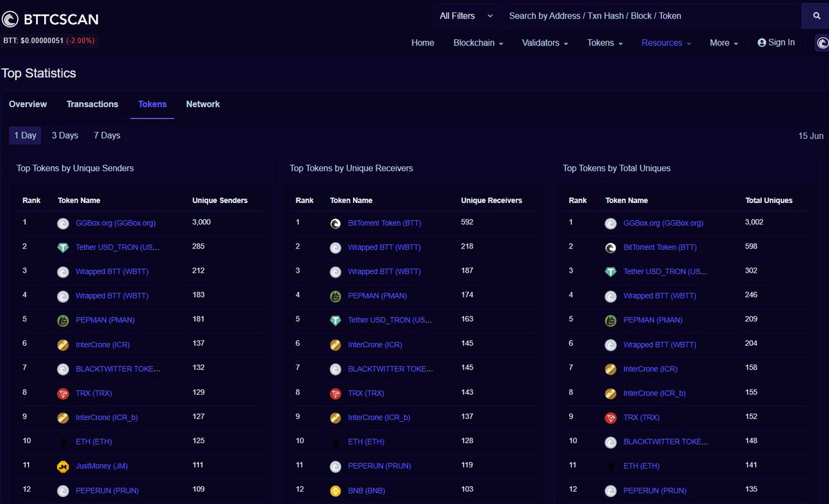Viewport: 829px width, 504px height.
Task: Click GGBox.org token icon in Unique Senders
Action: tap(63, 224)
